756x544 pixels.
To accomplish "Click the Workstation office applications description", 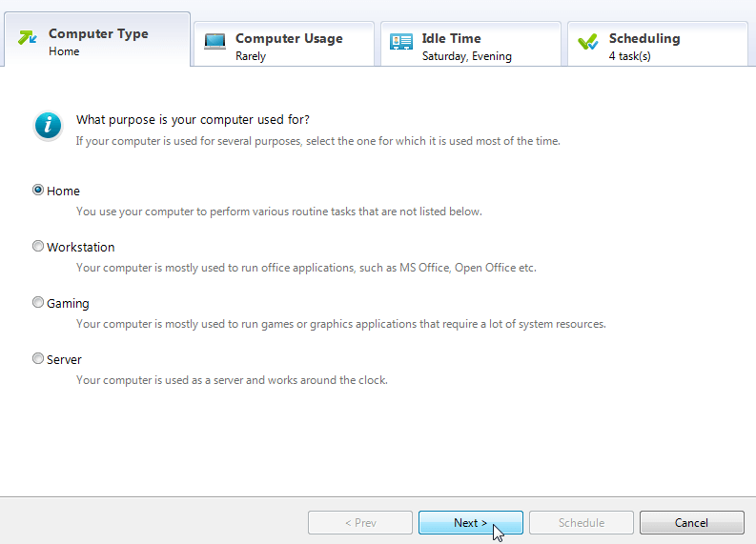I will click(x=306, y=268).
